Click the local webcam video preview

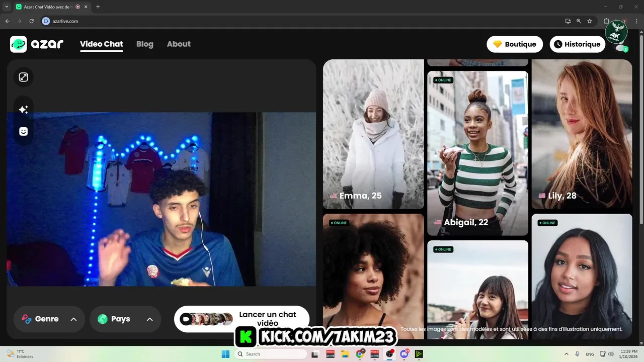coord(161,199)
